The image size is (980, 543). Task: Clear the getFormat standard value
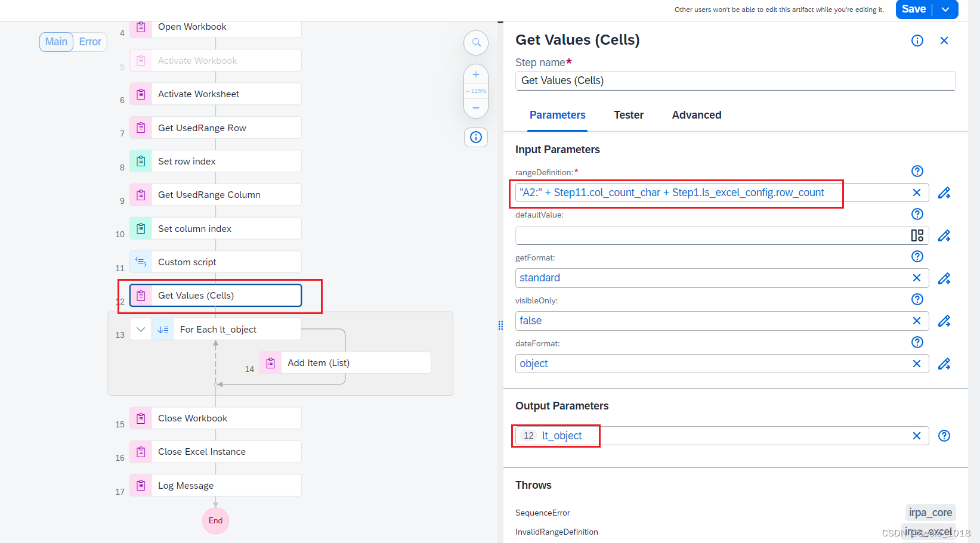917,278
